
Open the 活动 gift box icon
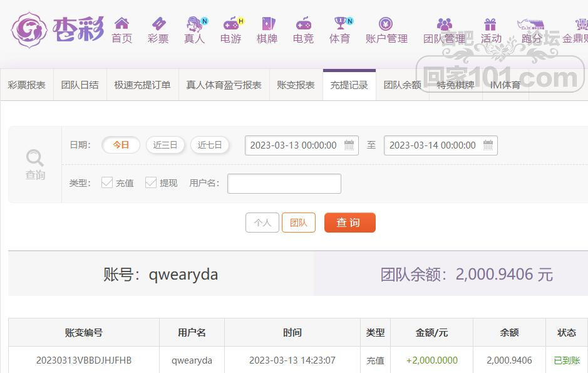pos(490,24)
